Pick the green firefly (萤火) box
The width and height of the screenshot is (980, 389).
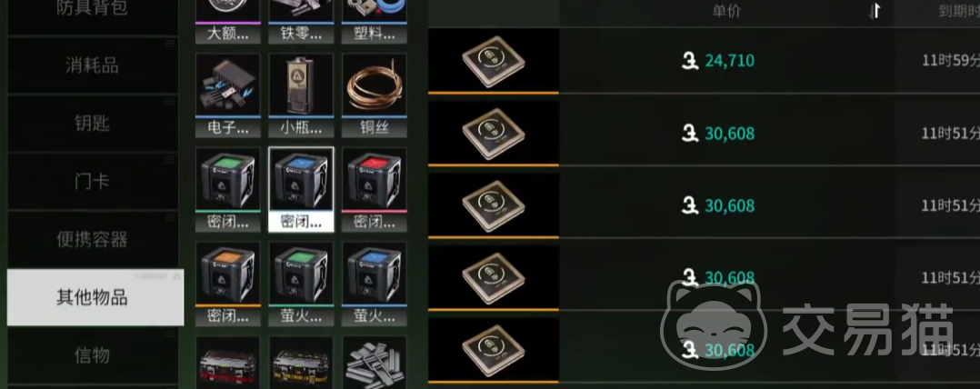301,284
